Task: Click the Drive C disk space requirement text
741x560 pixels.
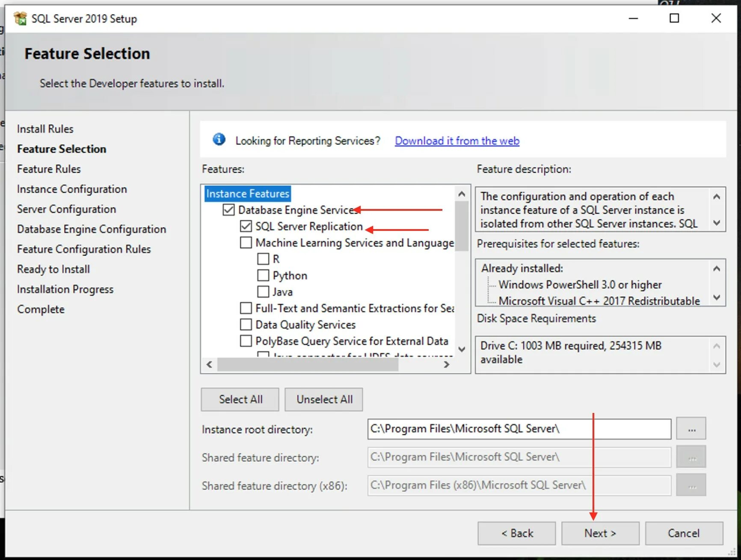Action: pos(571,352)
